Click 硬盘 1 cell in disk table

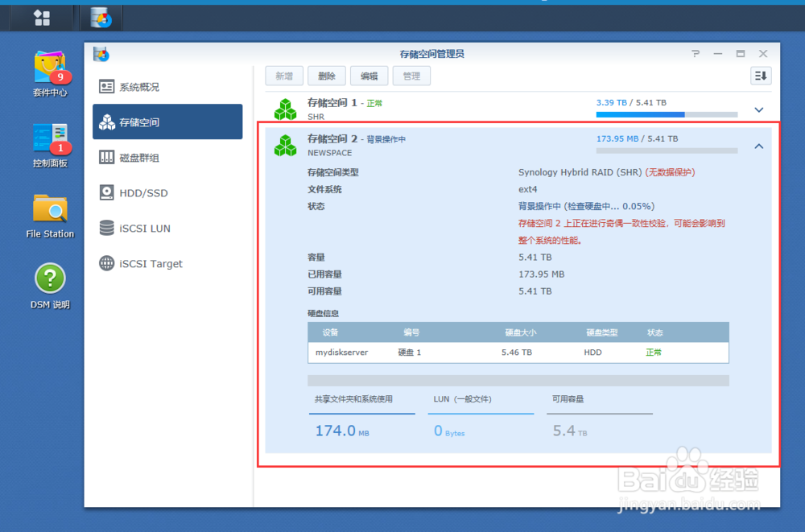point(409,353)
